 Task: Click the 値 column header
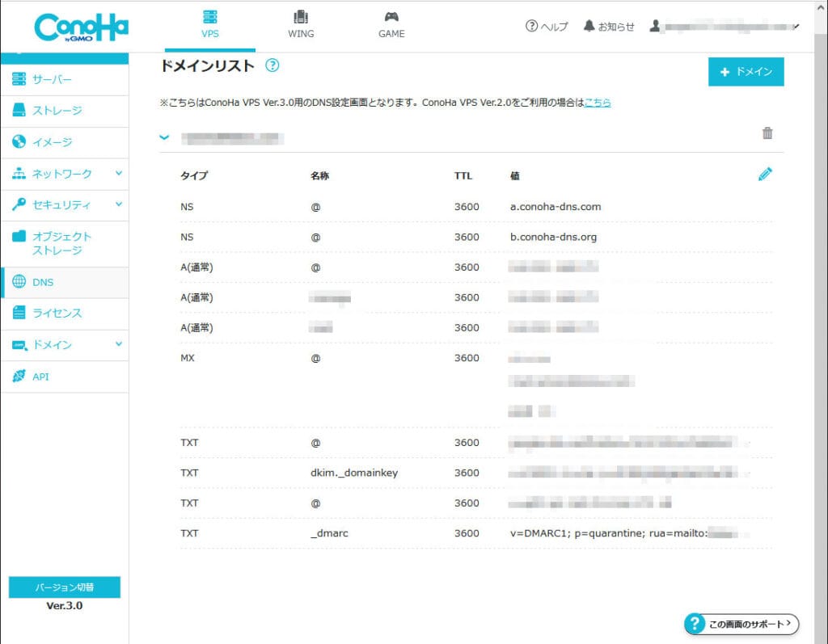(x=515, y=176)
